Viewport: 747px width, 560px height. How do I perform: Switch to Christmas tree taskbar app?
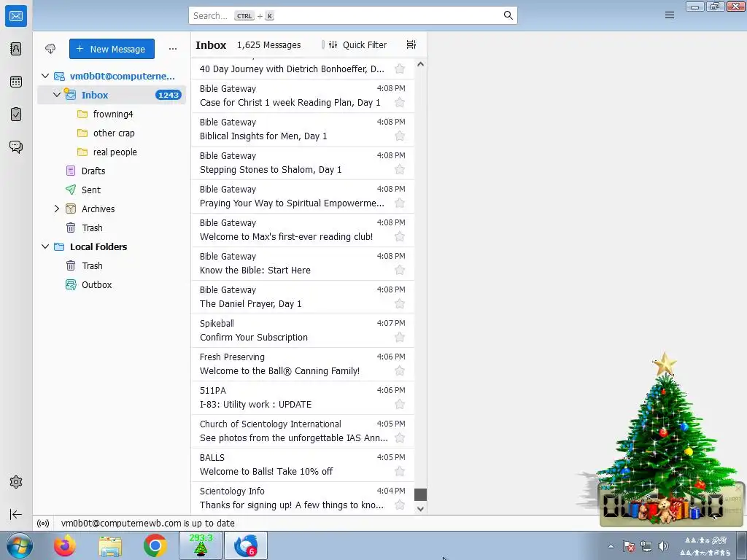coord(201,545)
